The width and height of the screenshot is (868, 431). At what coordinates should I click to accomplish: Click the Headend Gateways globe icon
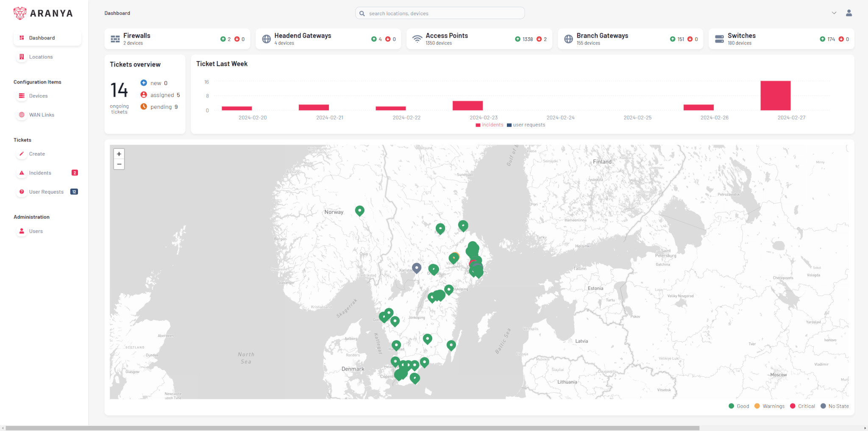tap(266, 39)
